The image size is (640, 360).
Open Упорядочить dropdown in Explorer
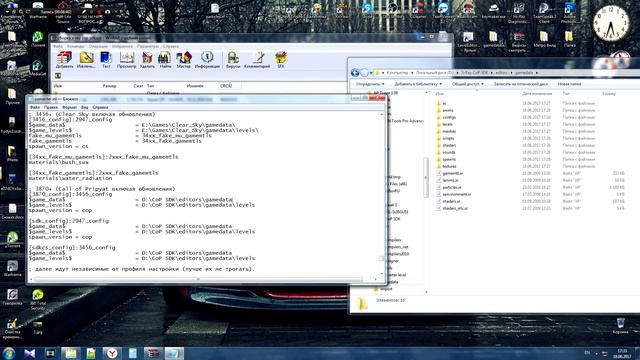[370, 84]
